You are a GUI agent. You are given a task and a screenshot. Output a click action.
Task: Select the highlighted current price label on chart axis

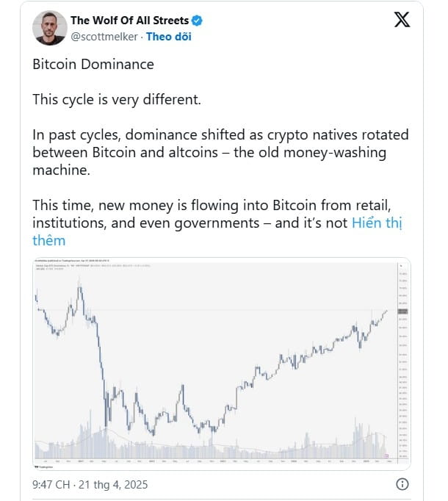coord(402,311)
